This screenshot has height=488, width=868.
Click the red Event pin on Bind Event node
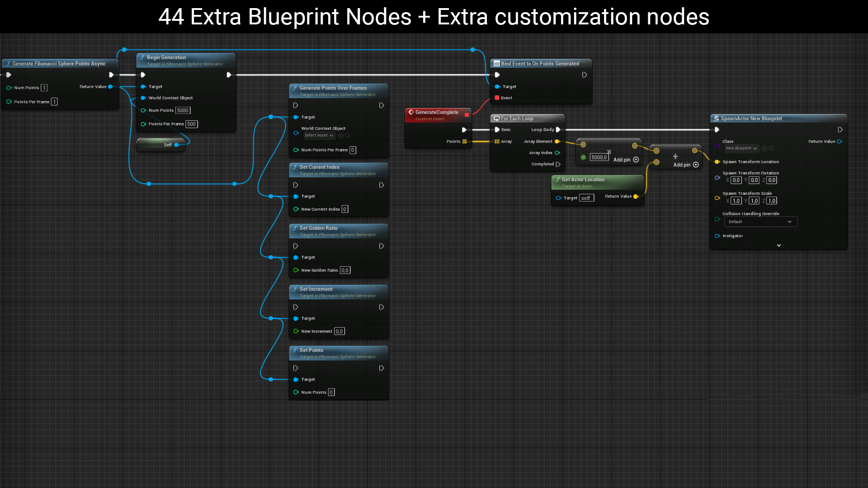pyautogui.click(x=497, y=98)
